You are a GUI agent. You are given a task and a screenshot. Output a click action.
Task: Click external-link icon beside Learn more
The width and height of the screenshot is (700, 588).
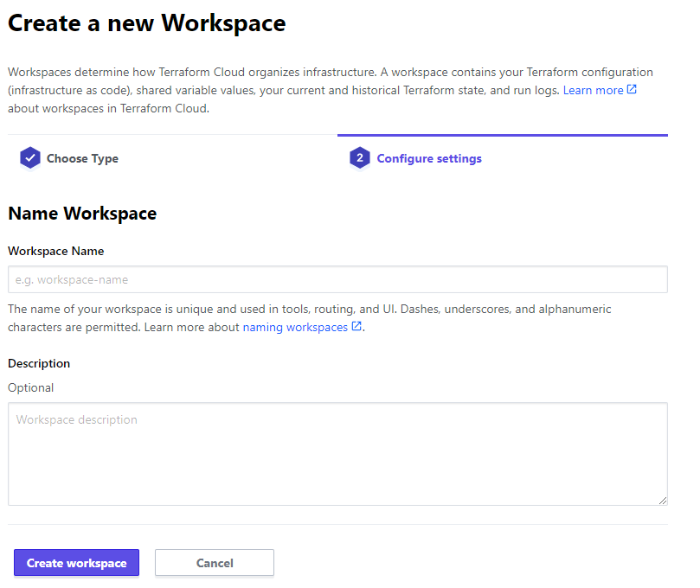pos(632,89)
